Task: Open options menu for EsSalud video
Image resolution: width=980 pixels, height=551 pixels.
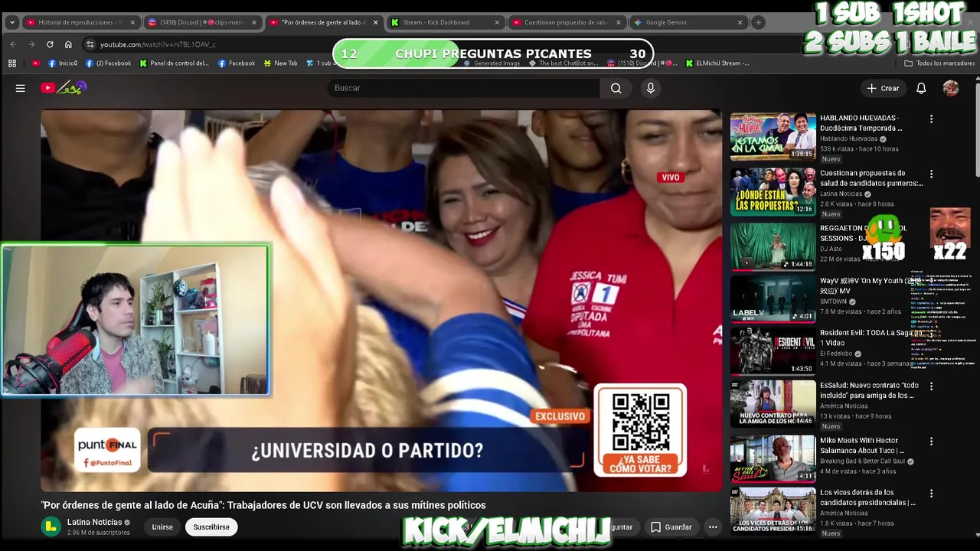Action: tap(931, 386)
